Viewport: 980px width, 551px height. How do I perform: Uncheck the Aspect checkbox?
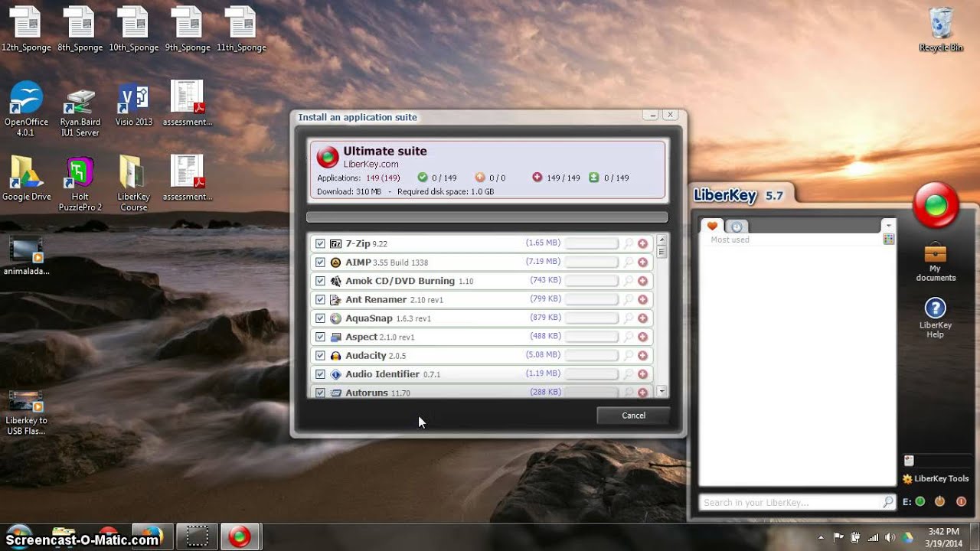pos(320,337)
